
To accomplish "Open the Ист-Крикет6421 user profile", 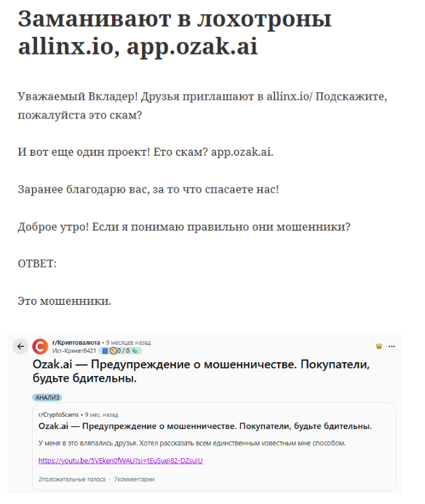I will (x=74, y=351).
